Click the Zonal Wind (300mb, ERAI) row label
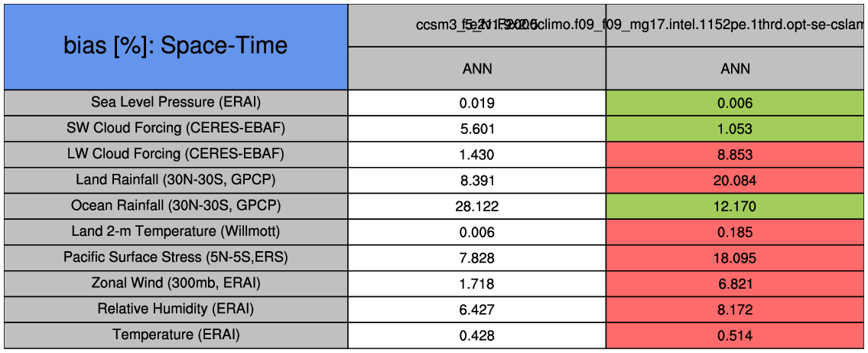 pyautogui.click(x=176, y=283)
